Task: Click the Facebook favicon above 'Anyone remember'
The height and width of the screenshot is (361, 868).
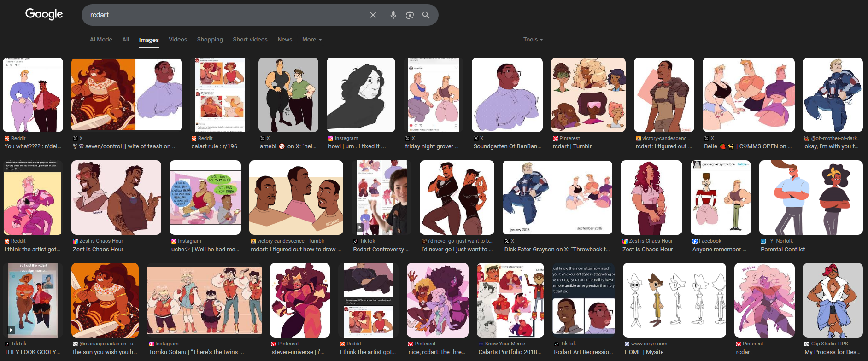Action: click(695, 241)
